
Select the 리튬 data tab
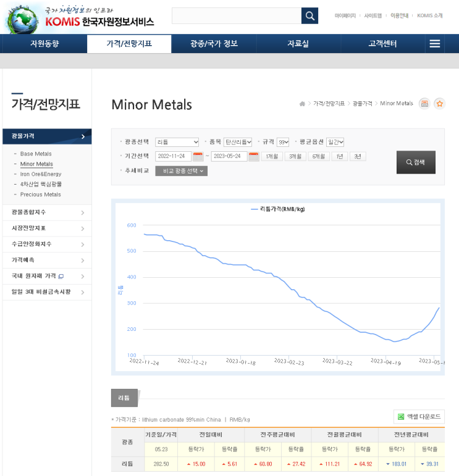pos(124,398)
